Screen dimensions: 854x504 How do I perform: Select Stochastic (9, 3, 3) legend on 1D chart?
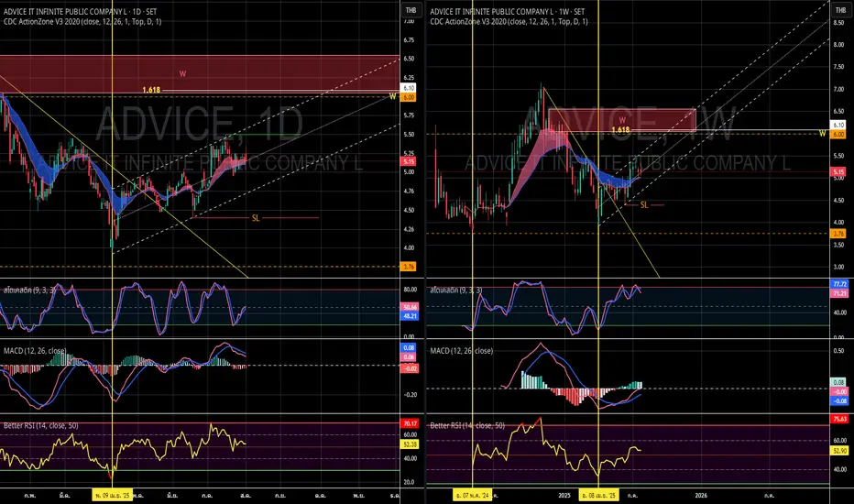(30, 290)
